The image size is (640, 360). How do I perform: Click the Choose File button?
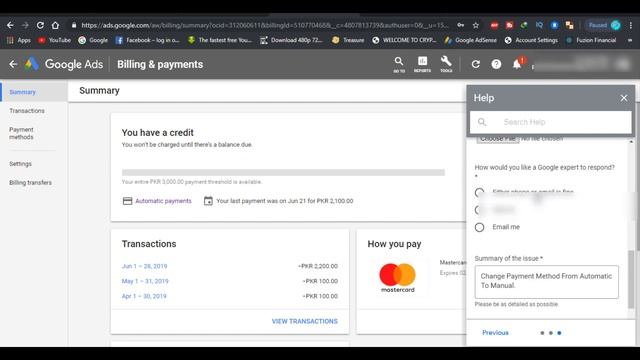pyautogui.click(x=498, y=139)
